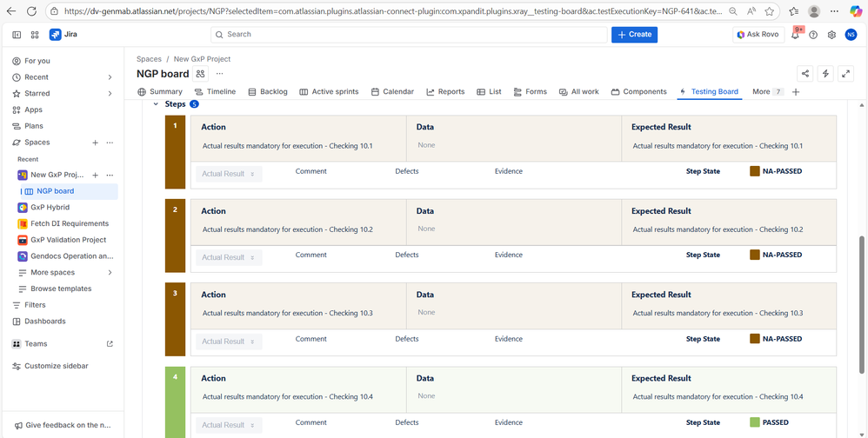Viewport: 868px width, 438px height.
Task: Click the automation lightning bolt icon
Action: (825, 74)
